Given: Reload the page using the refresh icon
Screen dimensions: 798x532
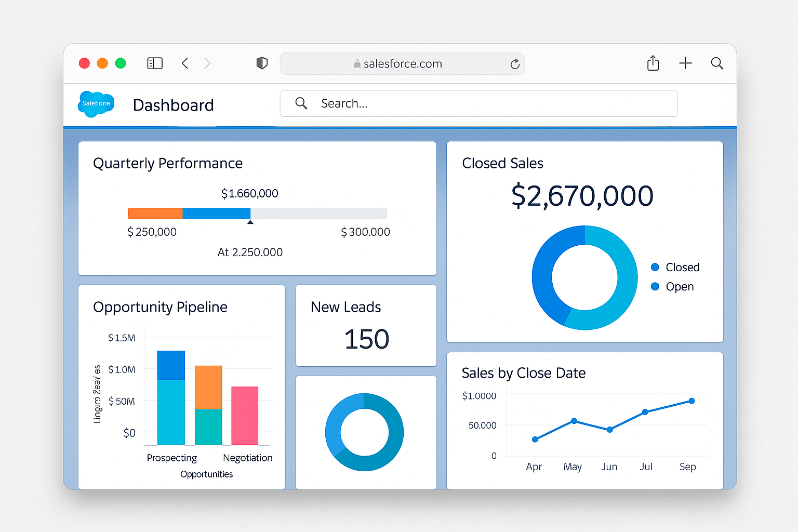Looking at the screenshot, I should (x=515, y=64).
